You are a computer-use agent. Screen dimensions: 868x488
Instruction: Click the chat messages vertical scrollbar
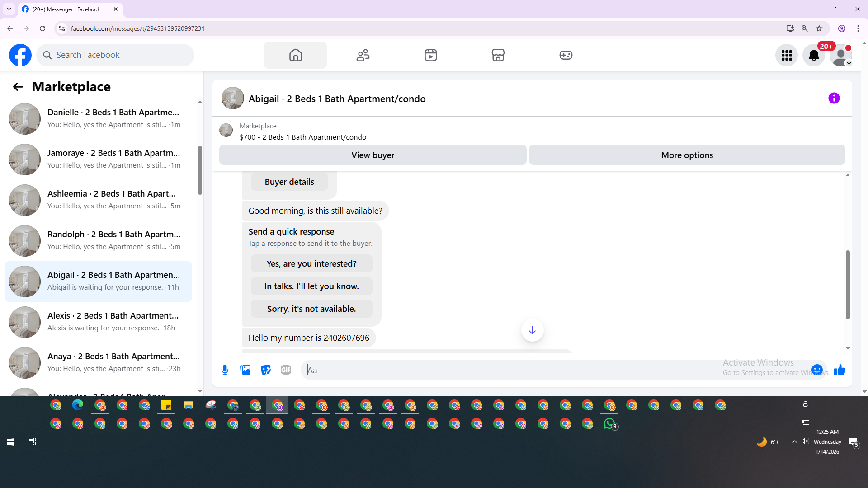(848, 285)
